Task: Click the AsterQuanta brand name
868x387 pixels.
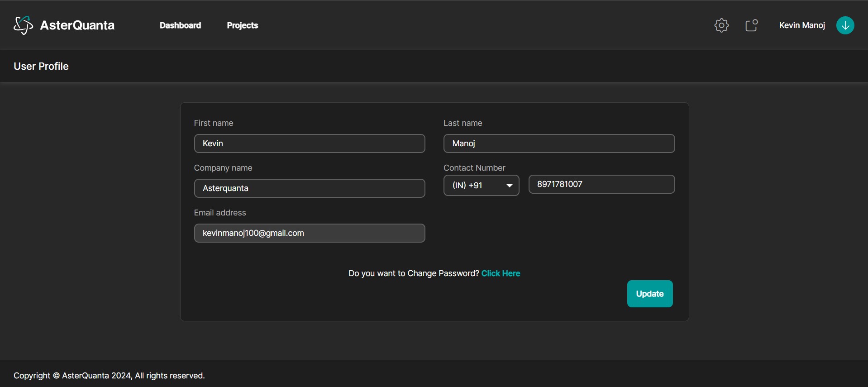Action: (x=77, y=25)
